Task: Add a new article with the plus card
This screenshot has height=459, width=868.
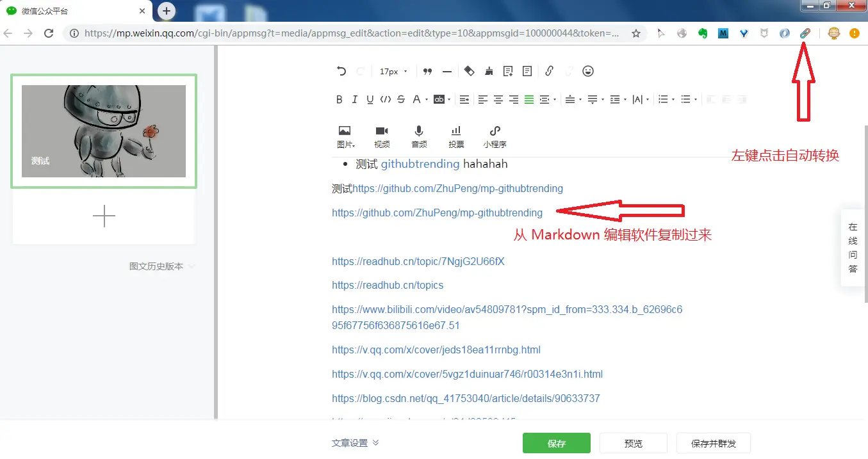Action: [x=104, y=216]
